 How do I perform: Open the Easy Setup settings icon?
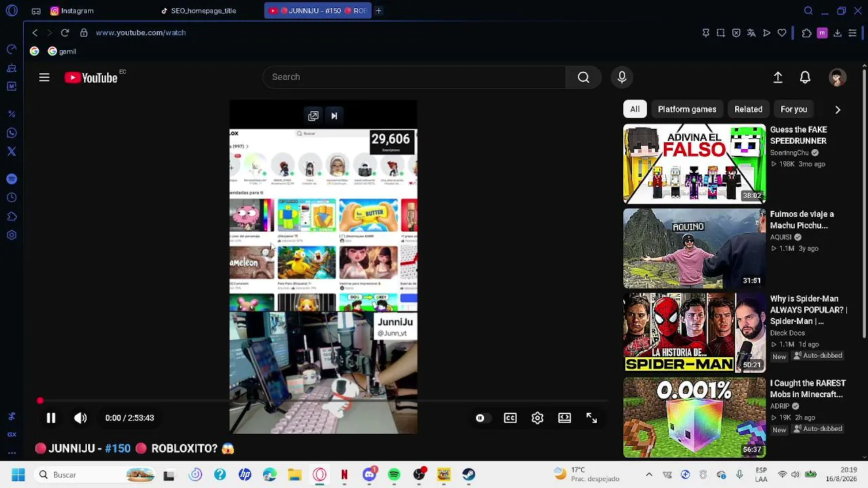[852, 33]
